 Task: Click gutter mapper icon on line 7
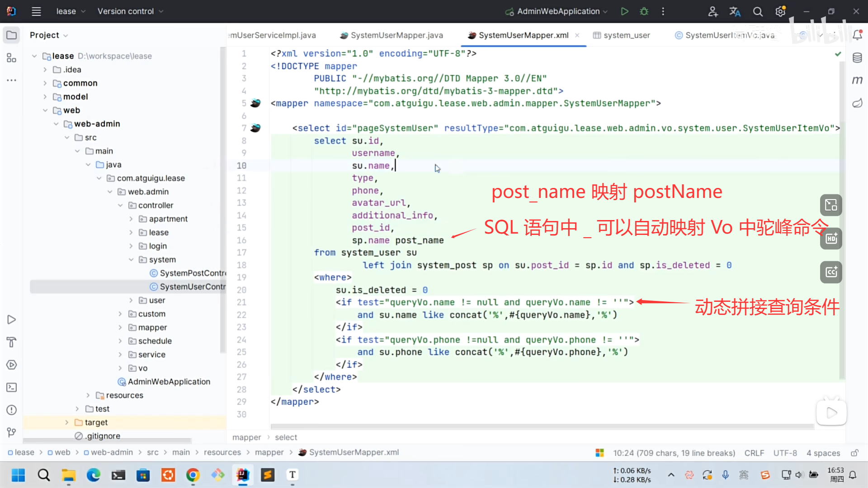click(x=255, y=128)
